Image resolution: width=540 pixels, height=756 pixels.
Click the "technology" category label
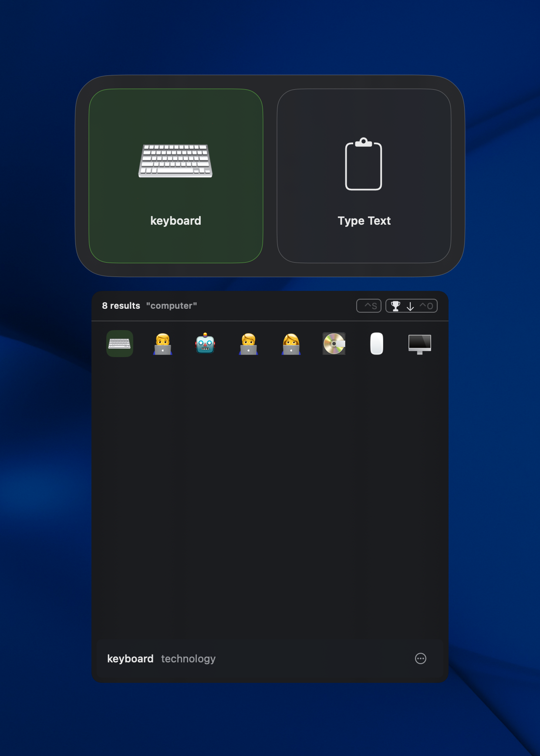[188, 659]
